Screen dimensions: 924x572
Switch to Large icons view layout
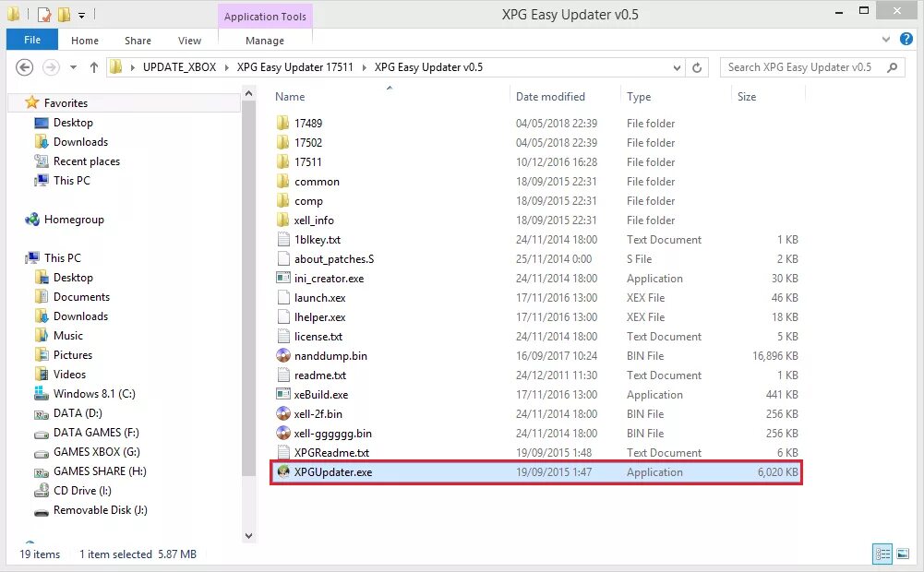pyautogui.click(x=903, y=554)
